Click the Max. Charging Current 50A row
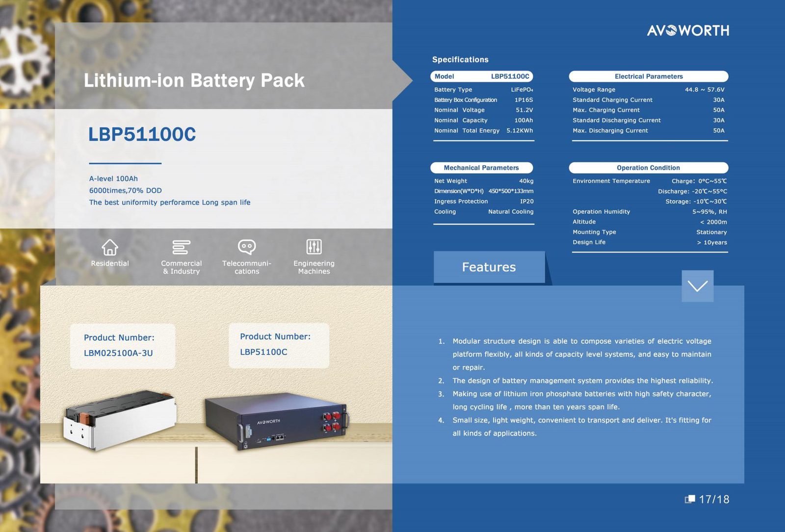The width and height of the screenshot is (785, 532). pos(649,110)
